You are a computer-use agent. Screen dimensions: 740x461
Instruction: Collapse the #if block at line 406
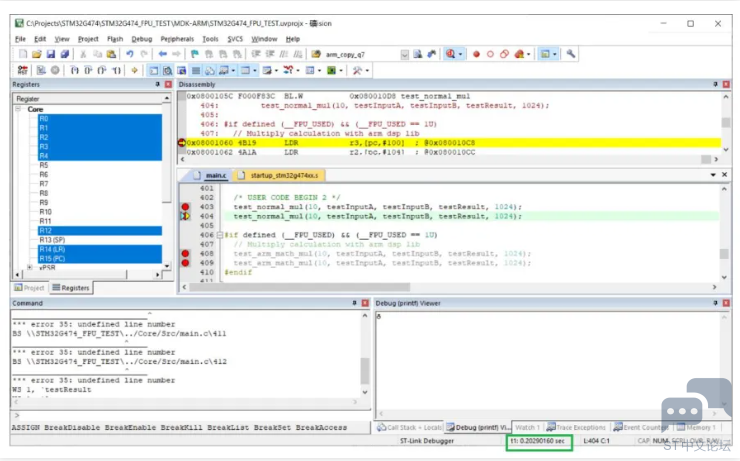(219, 235)
